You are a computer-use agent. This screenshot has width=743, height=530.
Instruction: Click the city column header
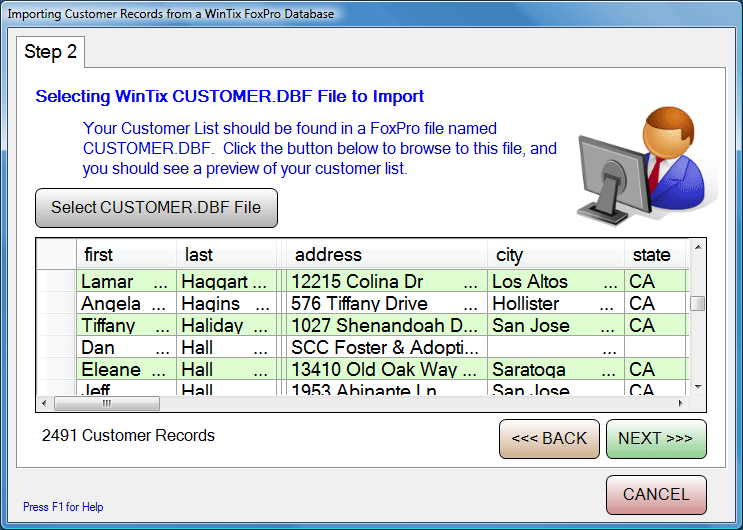pyautogui.click(x=556, y=255)
